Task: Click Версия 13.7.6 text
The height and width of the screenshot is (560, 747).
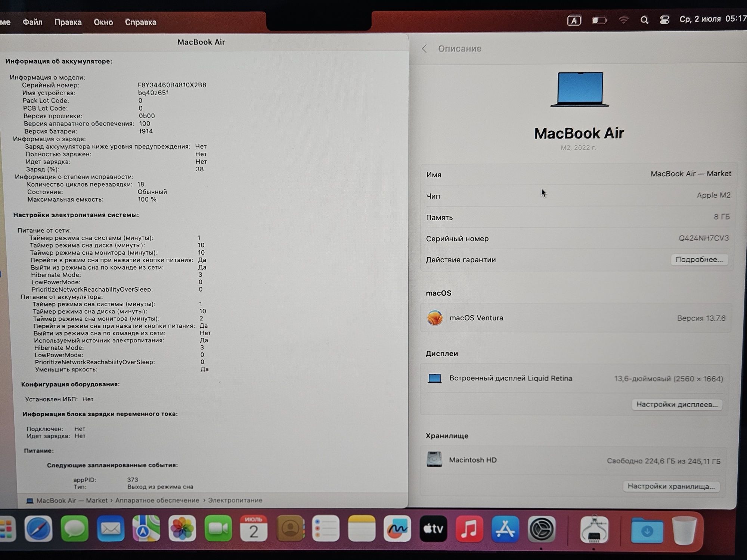Action: point(701,318)
